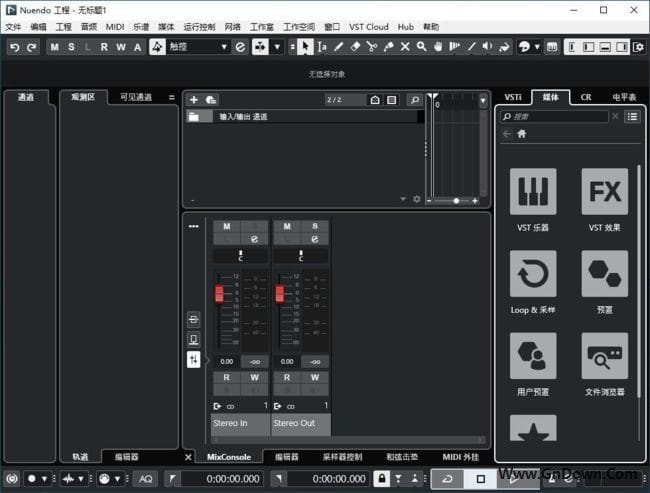Open the MIDI plug-ins lower tab
The width and height of the screenshot is (650, 493).
[461, 457]
